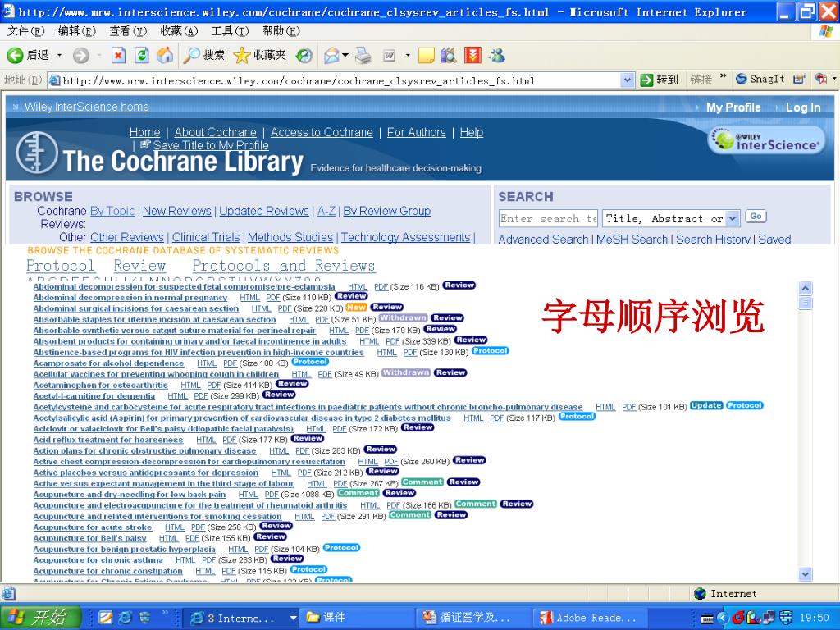Open the 查看(V) menu
The height and width of the screenshot is (630, 840).
(x=128, y=31)
